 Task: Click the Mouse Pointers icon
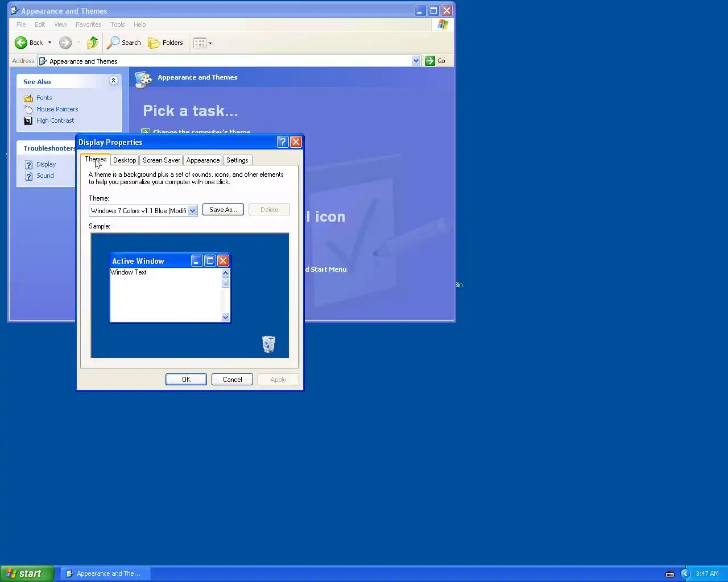coord(28,109)
